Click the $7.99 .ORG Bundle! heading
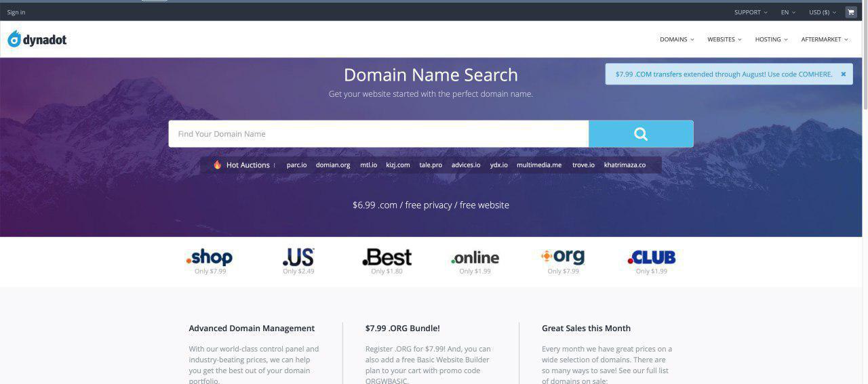 coord(402,328)
